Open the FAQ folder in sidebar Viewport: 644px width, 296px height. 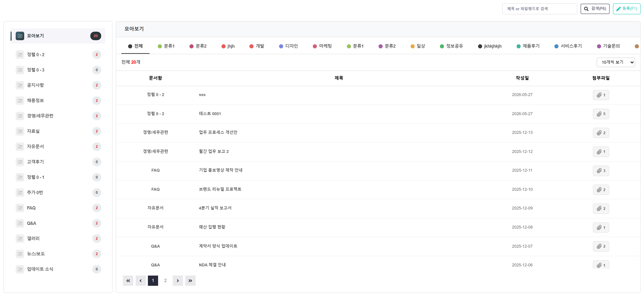(x=58, y=208)
